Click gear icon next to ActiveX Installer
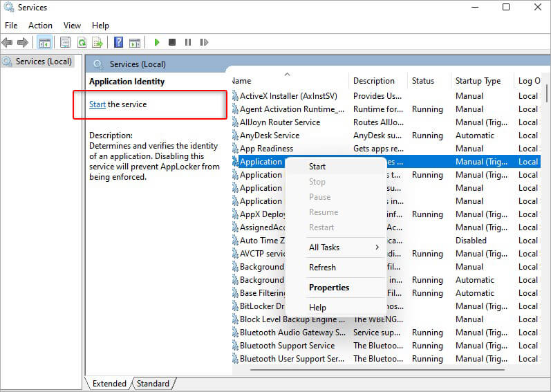Screen dimensions: 551x392 point(235,96)
